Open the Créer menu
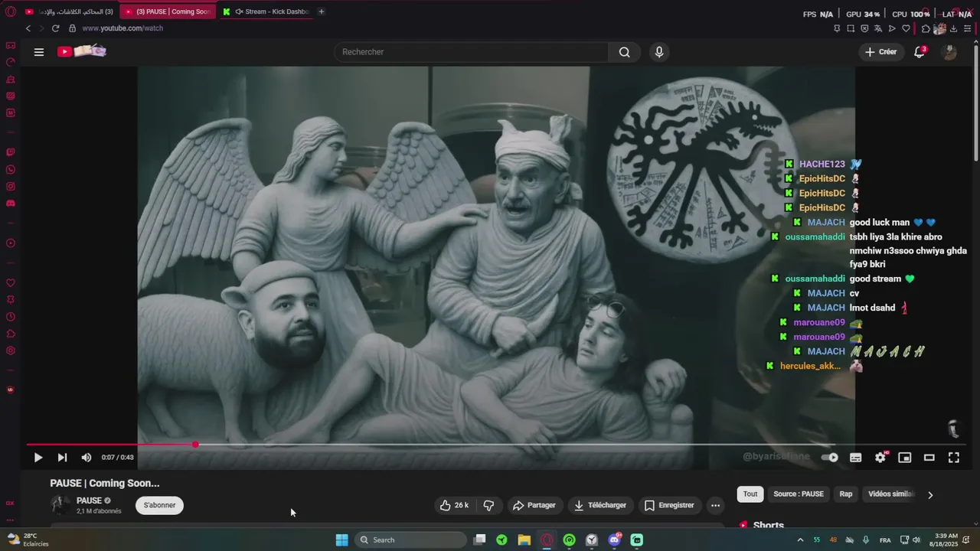The width and height of the screenshot is (980, 551). click(x=880, y=52)
